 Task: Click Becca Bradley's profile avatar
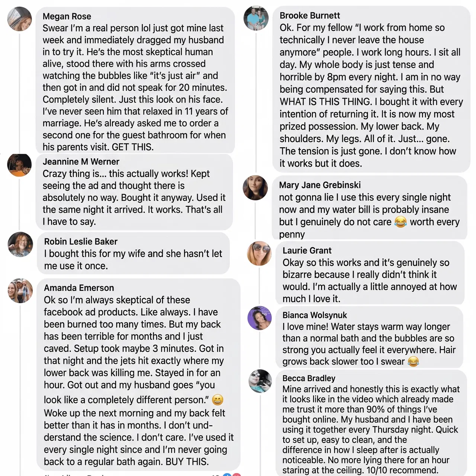click(x=260, y=381)
